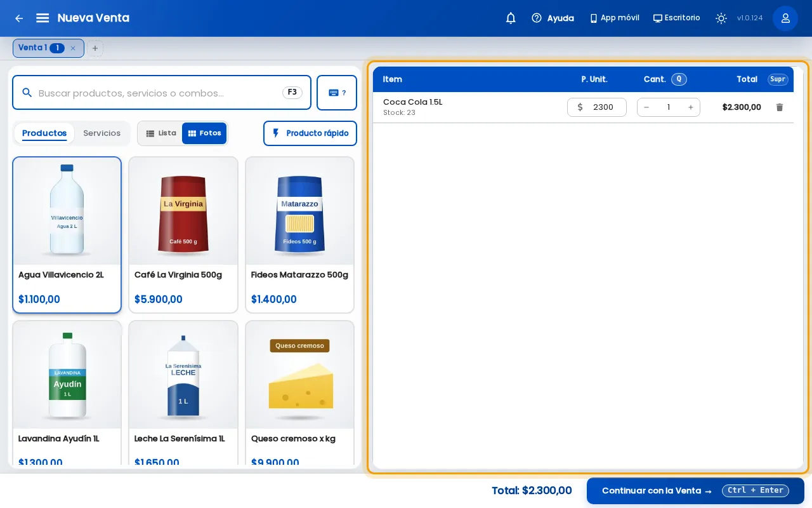The width and height of the screenshot is (812, 508).
Task: Click the Coca Cola 1.5L item name
Action: (413, 102)
